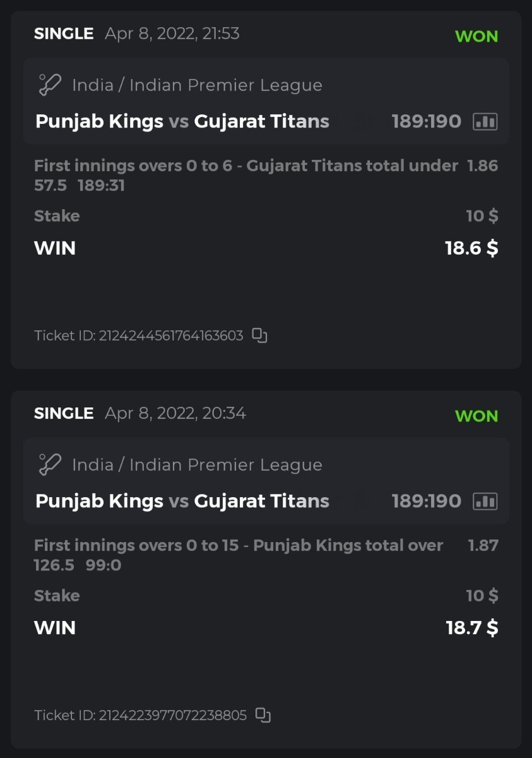Click the SINGLE label dated 20:34
Screen dimensions: 532x758
[x=64, y=414]
